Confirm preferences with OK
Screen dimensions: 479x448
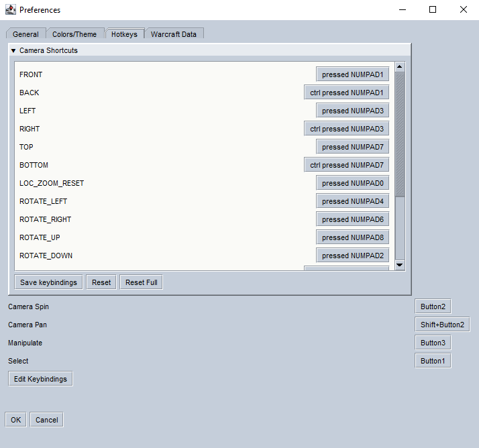click(16, 420)
